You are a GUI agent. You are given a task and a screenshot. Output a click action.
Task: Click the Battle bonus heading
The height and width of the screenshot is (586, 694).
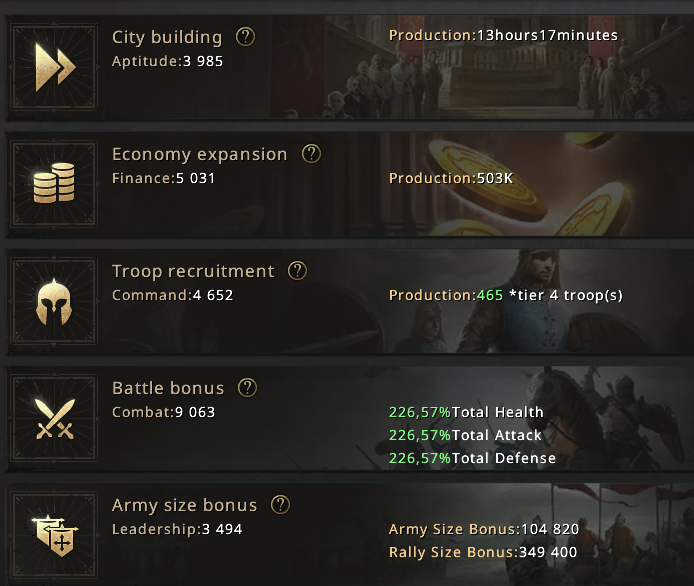[x=168, y=388]
